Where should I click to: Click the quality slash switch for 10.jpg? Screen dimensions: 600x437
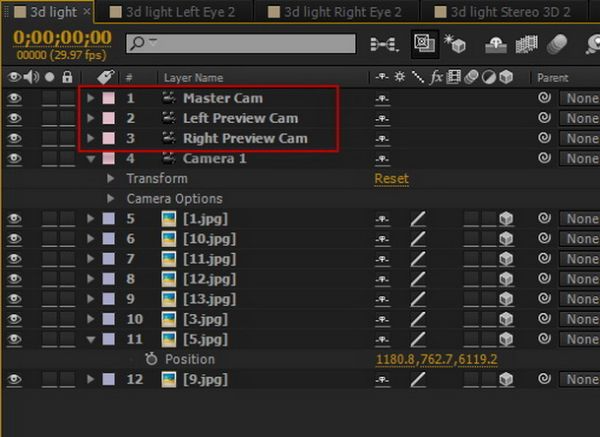418,239
